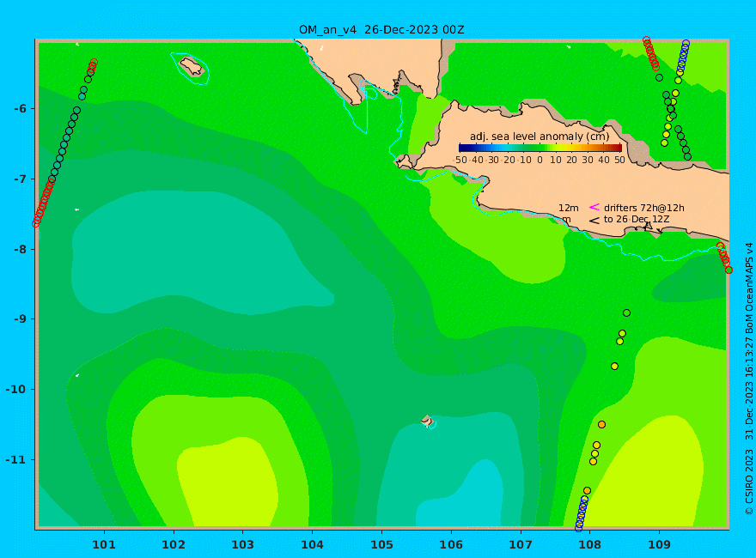The width and height of the screenshot is (756, 558).
Task: Click the map title OM_an_v4 26-Dec-2023 00Z
Action: (x=381, y=30)
